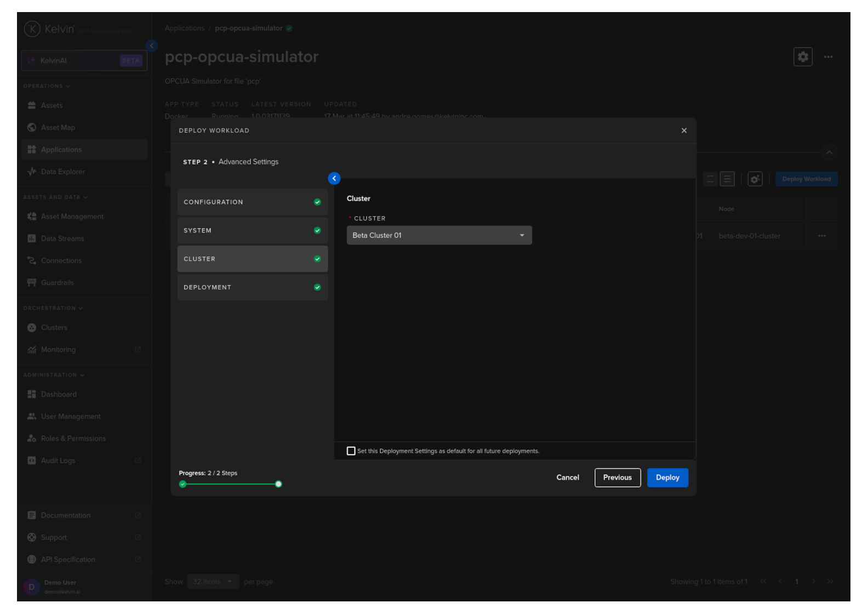Click the blue Deploy button

(667, 477)
